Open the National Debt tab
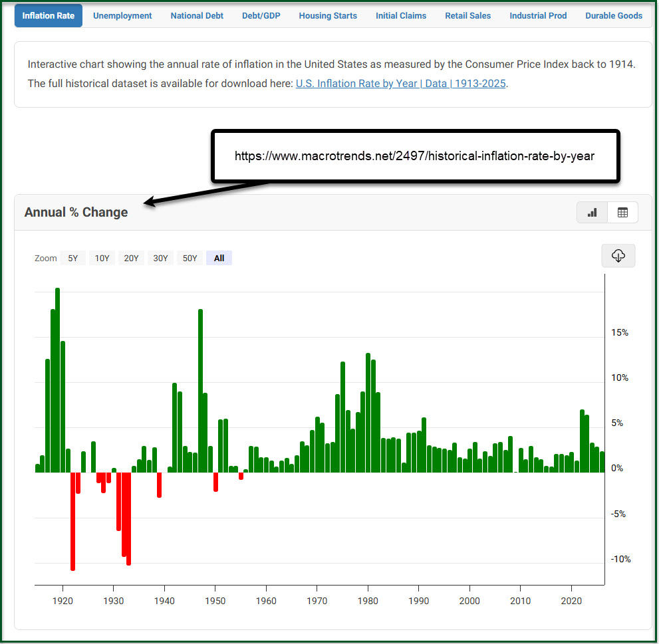 pos(197,15)
